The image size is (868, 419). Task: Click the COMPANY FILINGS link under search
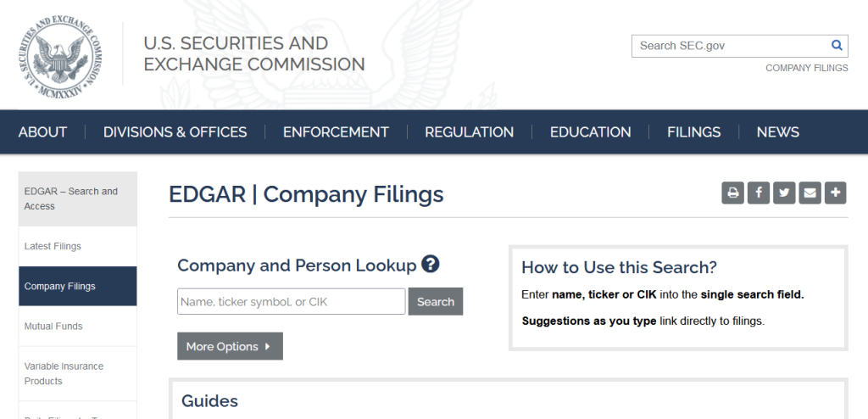tap(807, 68)
